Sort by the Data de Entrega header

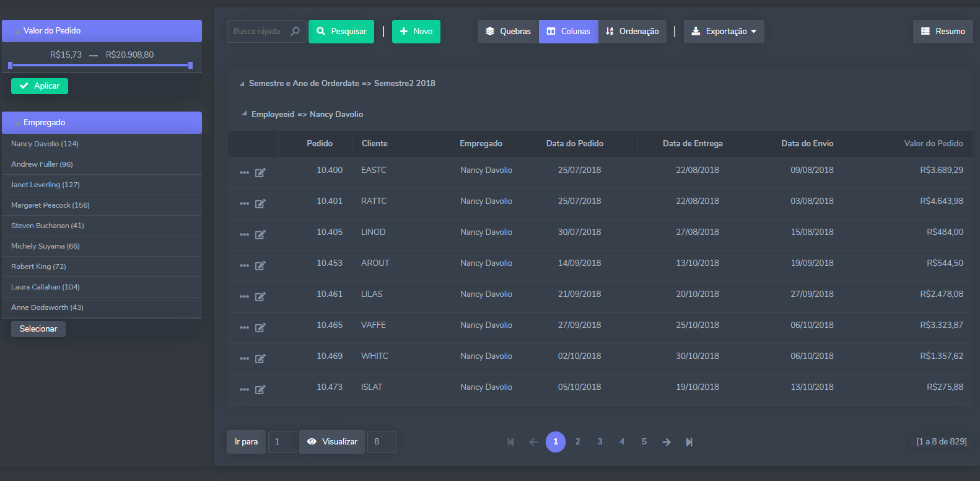pos(693,144)
